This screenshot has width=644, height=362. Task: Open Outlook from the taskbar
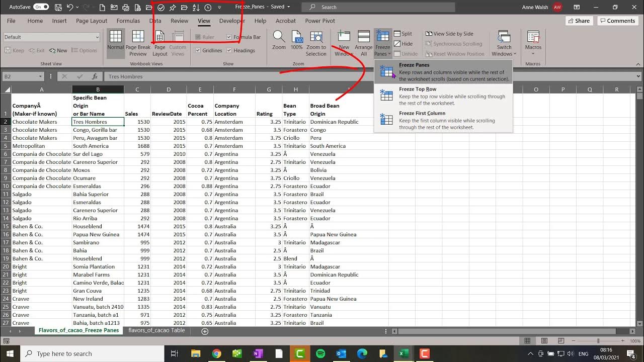pyautogui.click(x=341, y=354)
